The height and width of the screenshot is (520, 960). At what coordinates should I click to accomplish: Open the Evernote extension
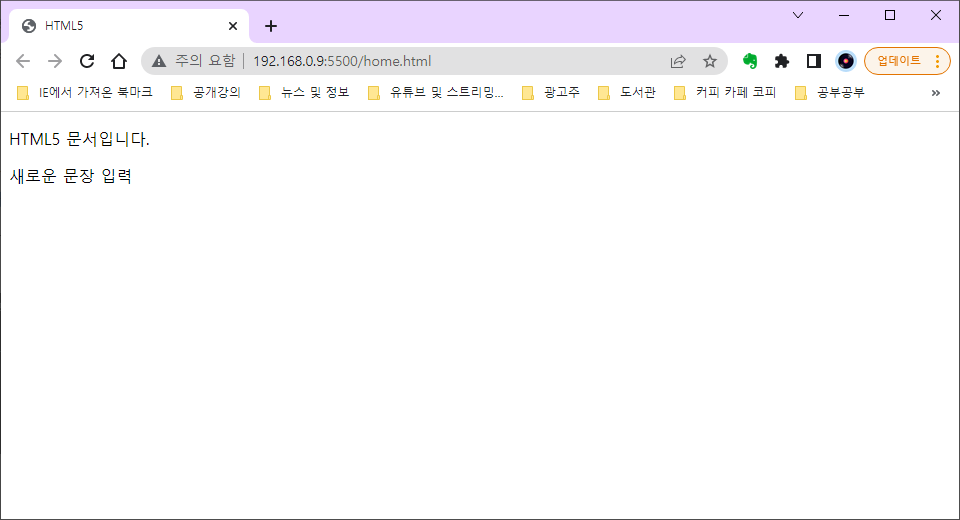[x=750, y=61]
